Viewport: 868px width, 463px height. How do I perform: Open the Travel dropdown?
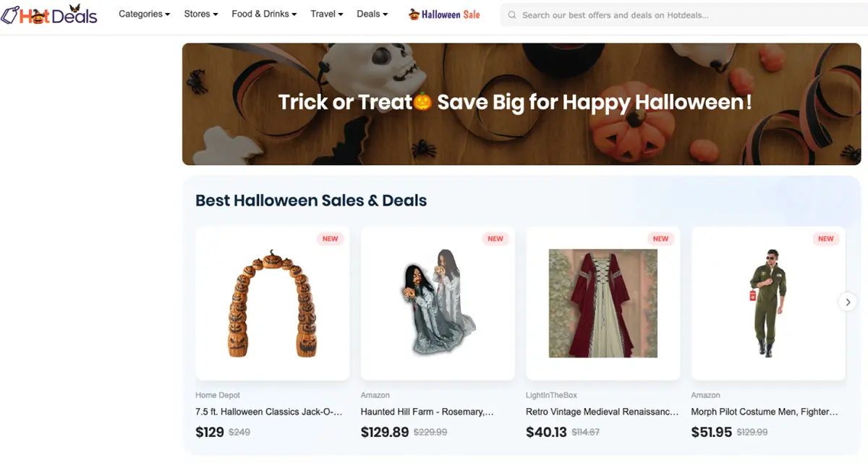point(326,14)
